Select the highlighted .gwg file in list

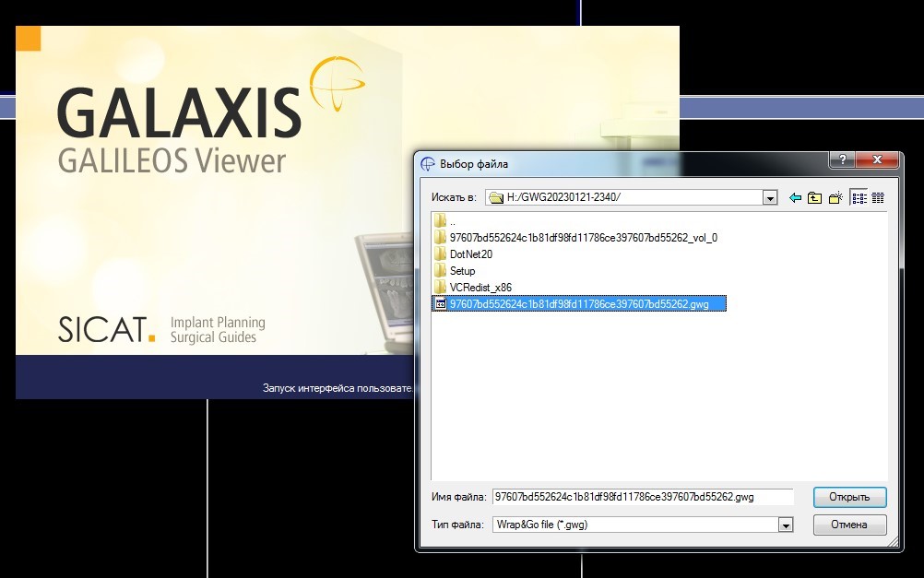[x=579, y=304]
